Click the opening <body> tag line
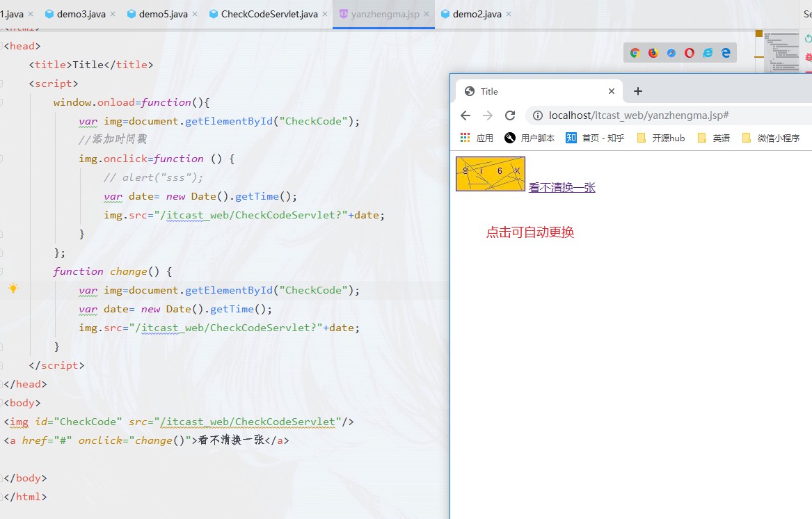This screenshot has height=519, width=812. (22, 403)
